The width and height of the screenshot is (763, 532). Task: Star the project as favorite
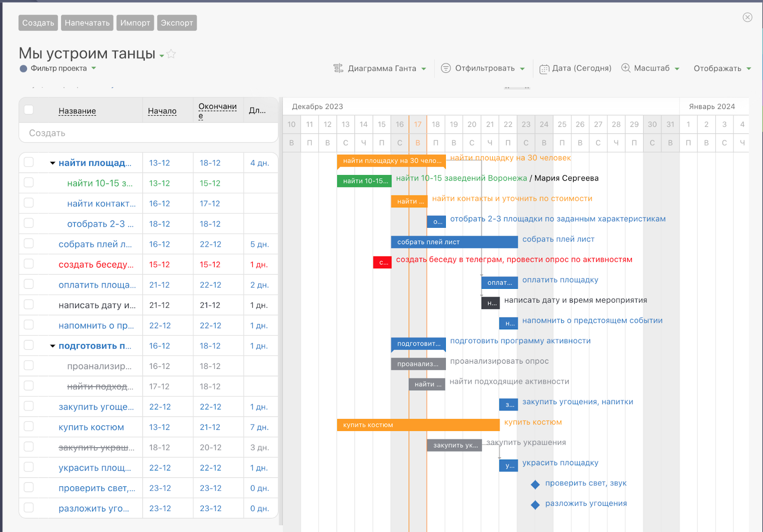pyautogui.click(x=171, y=54)
